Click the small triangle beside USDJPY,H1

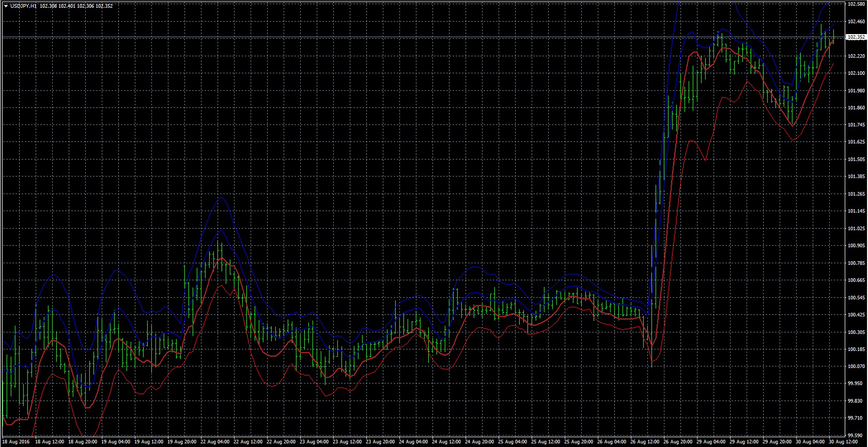(6, 6)
